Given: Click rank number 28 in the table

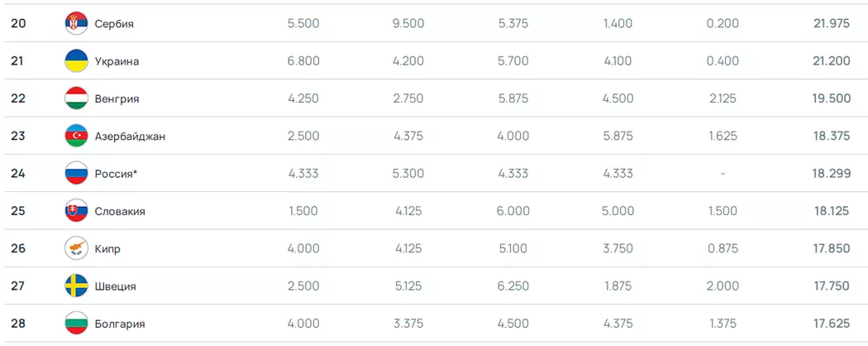Looking at the screenshot, I should point(18,324).
